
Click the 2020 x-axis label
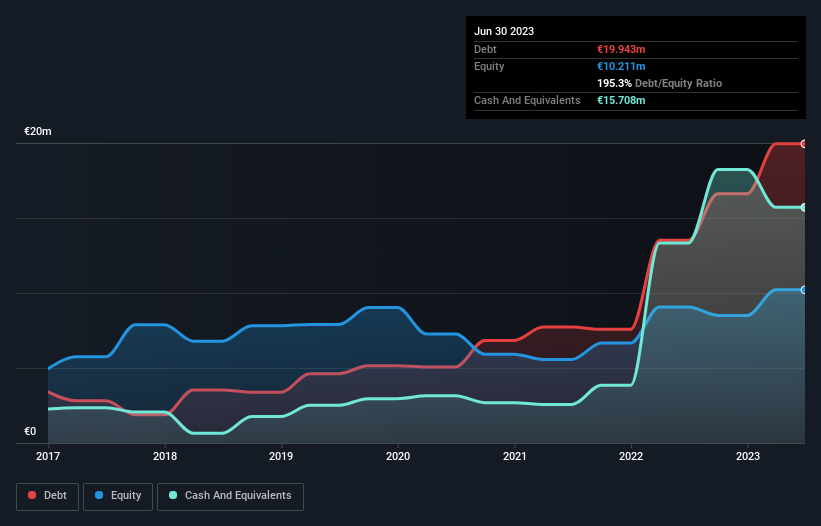click(398, 456)
